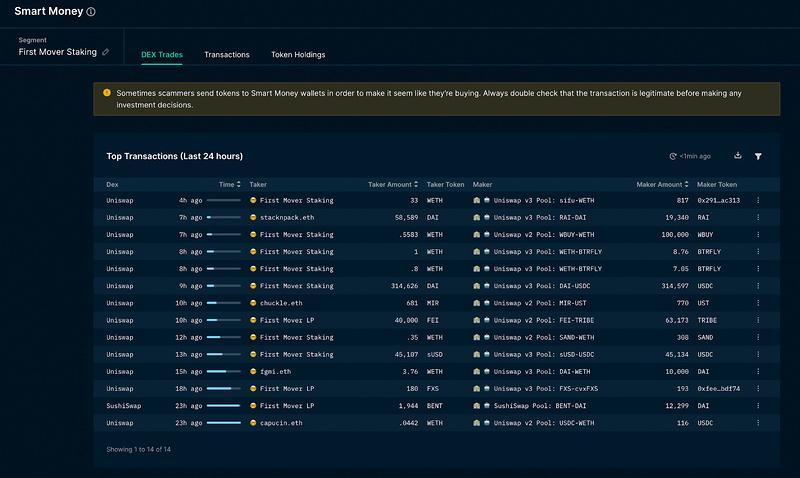
Task: Sort the table by Maker Amount
Action: 662,185
